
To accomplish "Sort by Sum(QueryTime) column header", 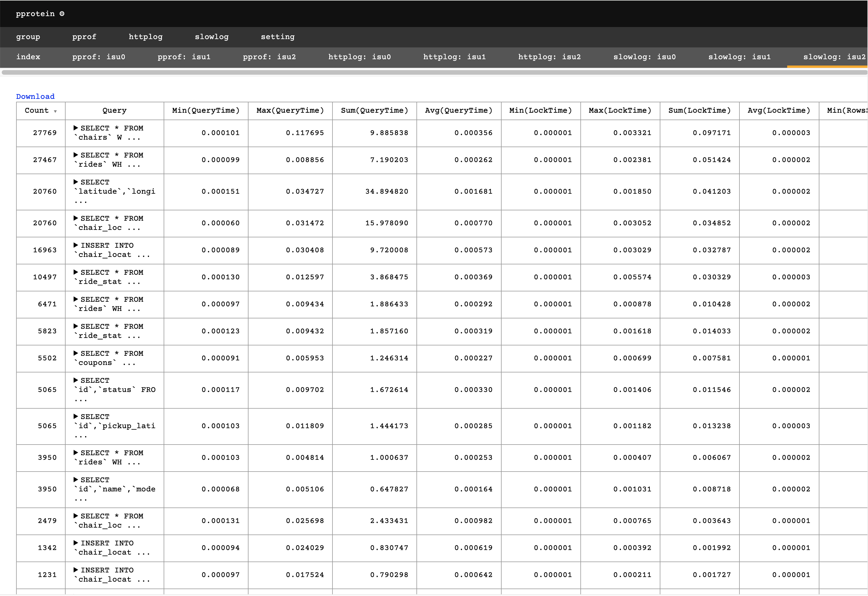I will 374,111.
